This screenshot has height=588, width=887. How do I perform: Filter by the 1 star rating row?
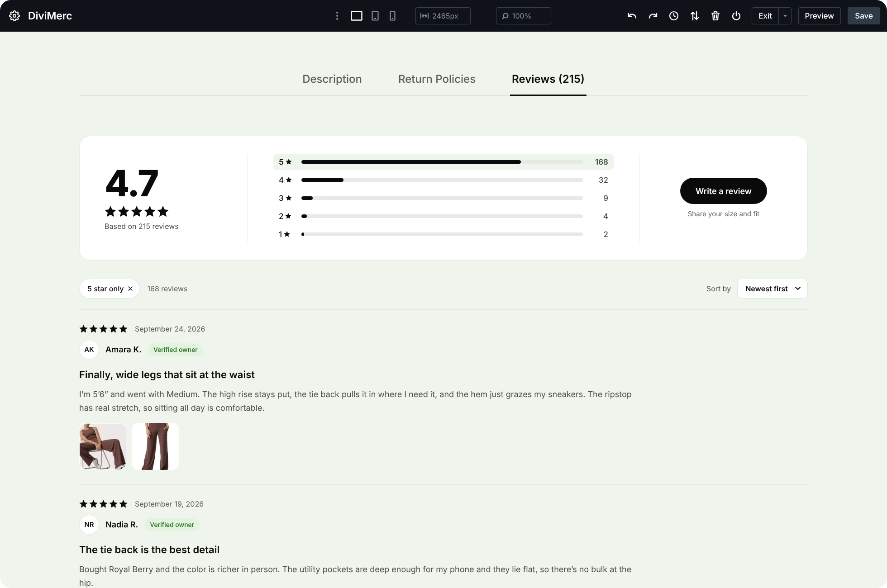[x=443, y=234]
